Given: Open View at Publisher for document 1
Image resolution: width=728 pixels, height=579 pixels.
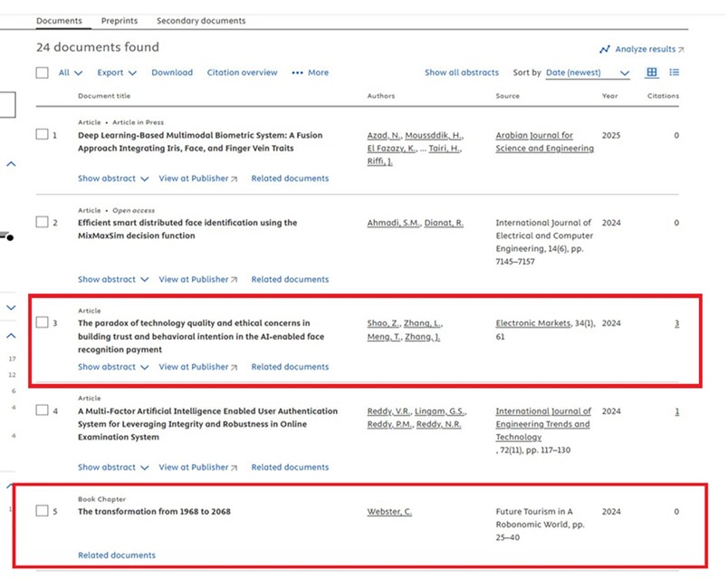Looking at the screenshot, I should pyautogui.click(x=197, y=179).
